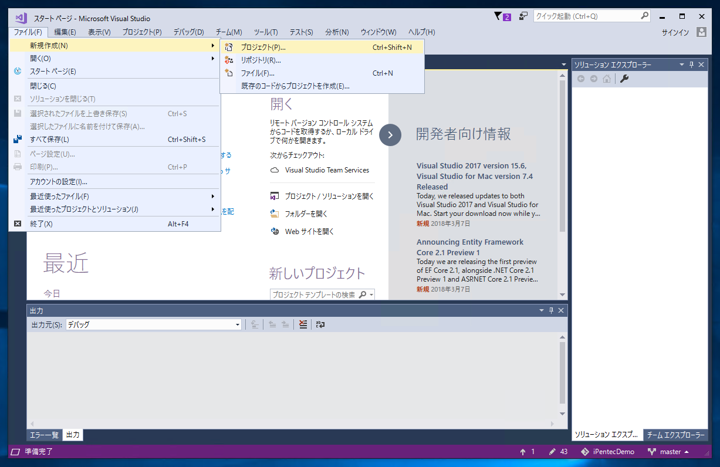This screenshot has width=720, height=467.
Task: Click プロジェクト / ソリューションを開く link
Action: 329,197
